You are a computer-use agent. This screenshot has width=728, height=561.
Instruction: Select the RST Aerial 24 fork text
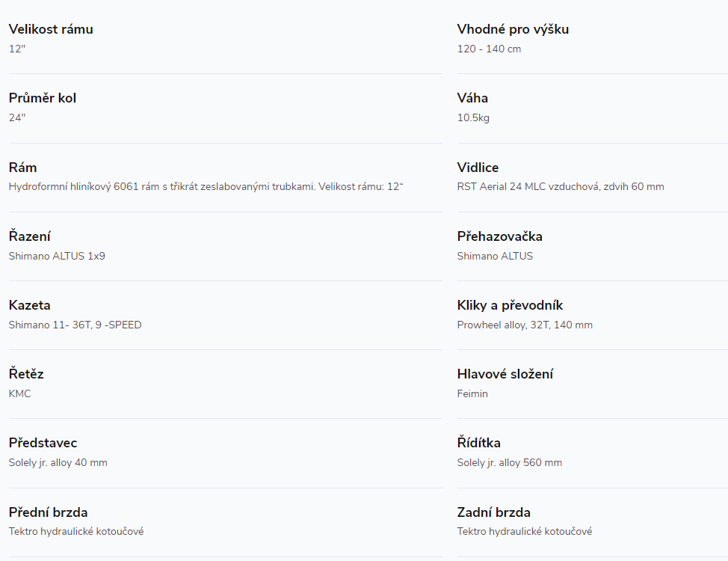561,187
